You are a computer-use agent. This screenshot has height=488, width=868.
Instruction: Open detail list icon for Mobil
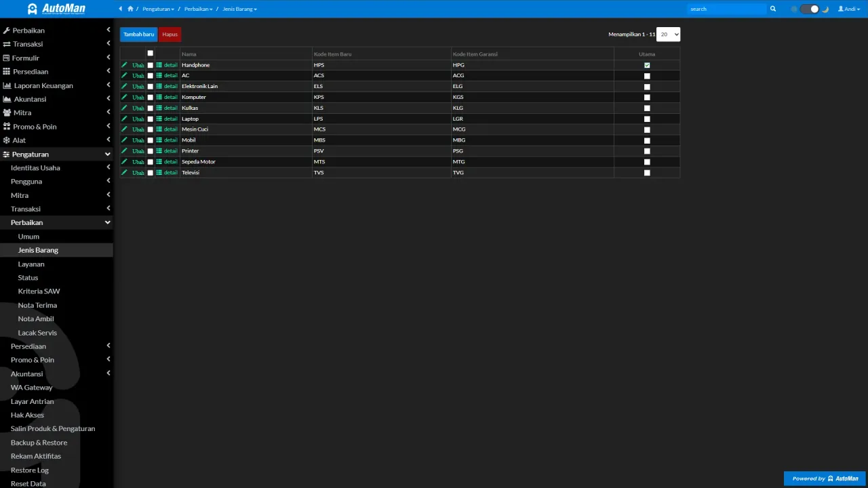159,140
